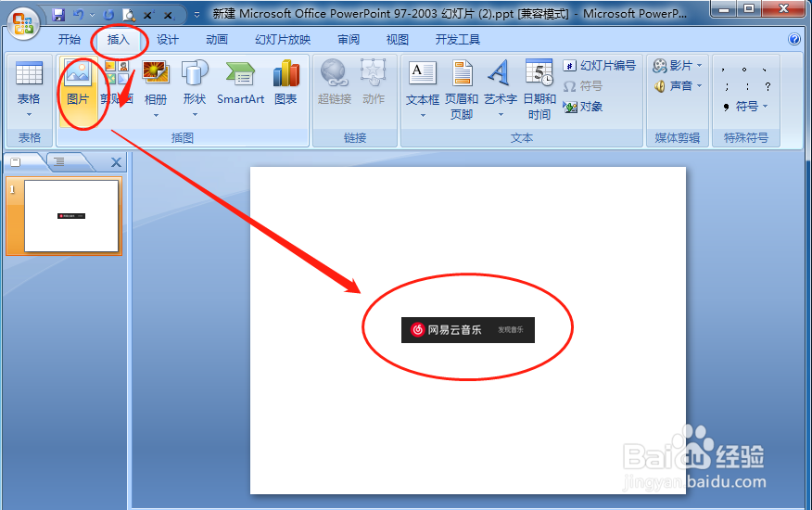Switch to the 视图 ribbon tab

tap(398, 39)
